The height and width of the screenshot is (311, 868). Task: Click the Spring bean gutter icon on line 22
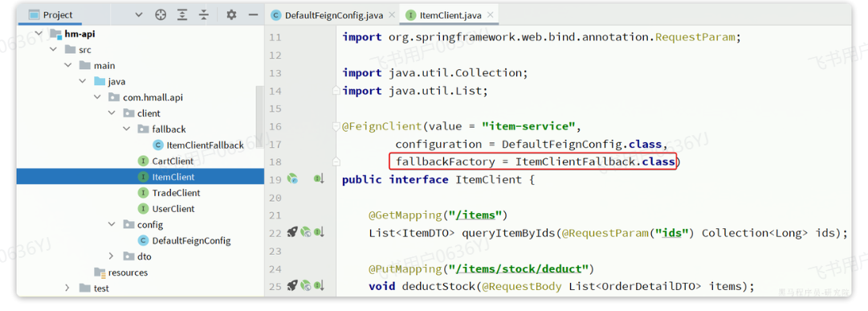(x=306, y=233)
